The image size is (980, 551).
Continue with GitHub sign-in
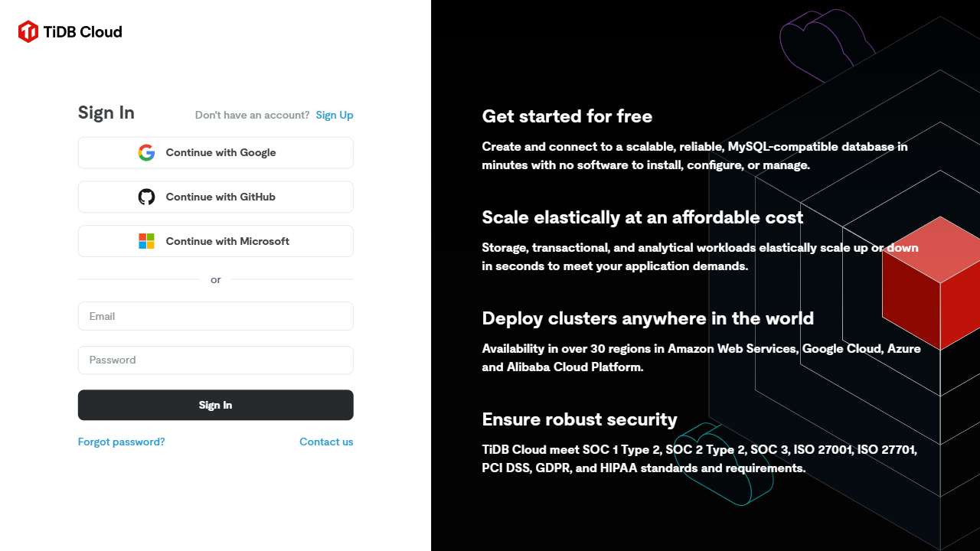215,197
